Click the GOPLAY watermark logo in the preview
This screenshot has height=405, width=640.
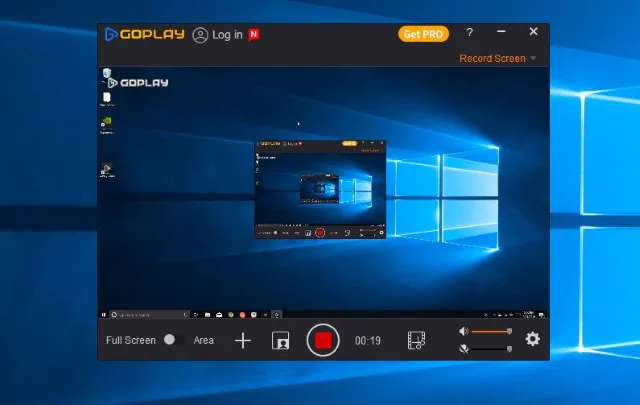pos(138,83)
